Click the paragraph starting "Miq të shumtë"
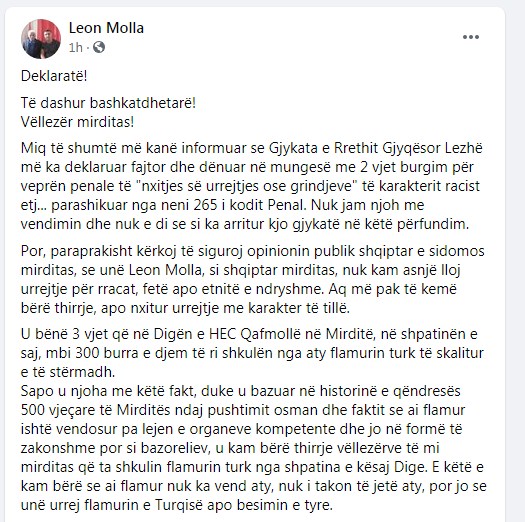This screenshot has width=525, height=522. point(252,186)
